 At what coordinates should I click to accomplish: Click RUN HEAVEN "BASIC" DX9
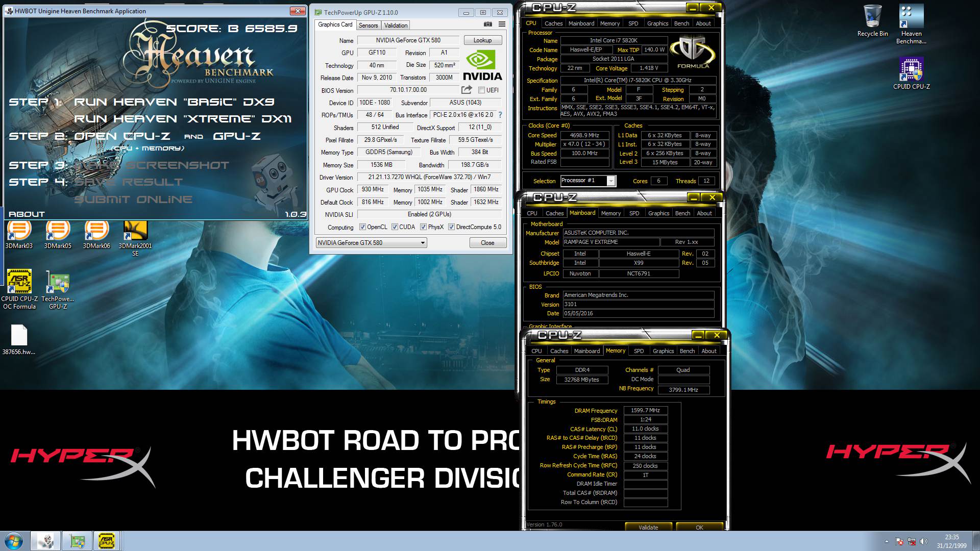pyautogui.click(x=174, y=102)
